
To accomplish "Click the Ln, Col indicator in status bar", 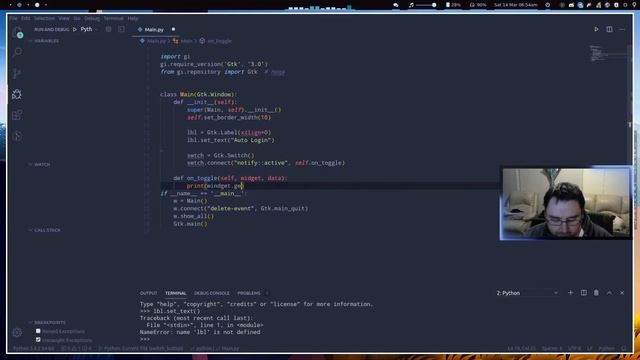I will (521, 348).
